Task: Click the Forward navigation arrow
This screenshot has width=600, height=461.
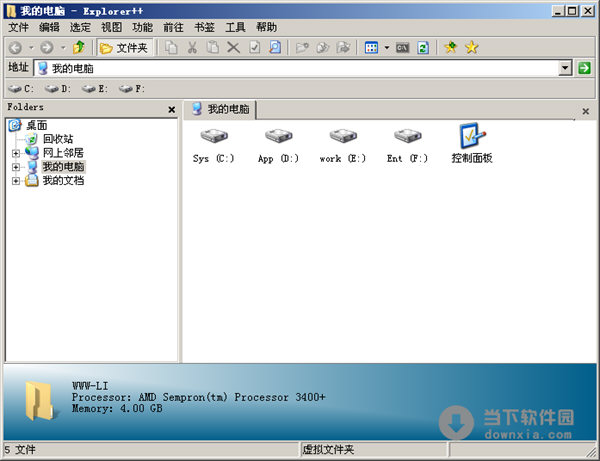Action: (x=47, y=48)
